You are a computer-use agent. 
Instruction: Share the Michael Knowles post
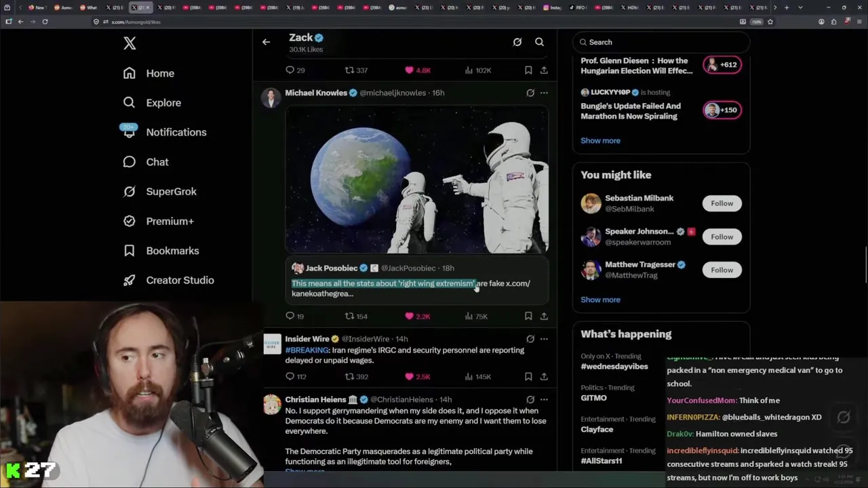[x=544, y=316]
